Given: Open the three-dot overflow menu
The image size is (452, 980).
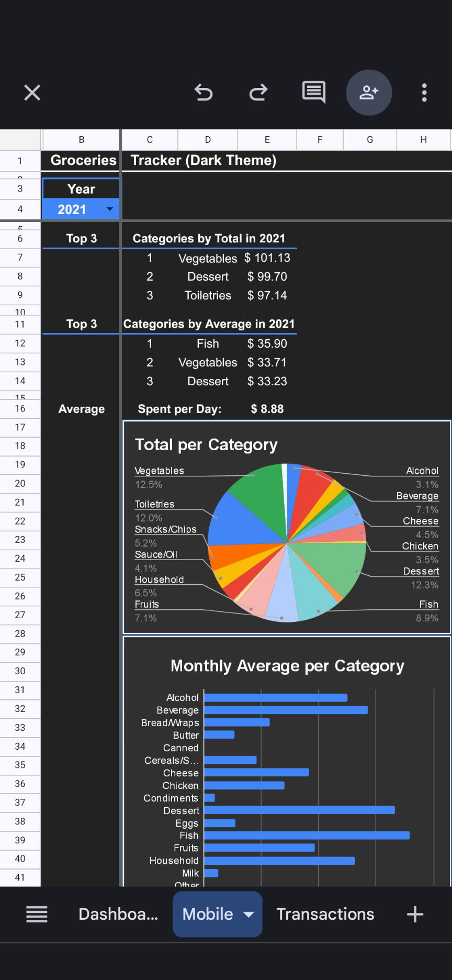Looking at the screenshot, I should click(x=424, y=93).
